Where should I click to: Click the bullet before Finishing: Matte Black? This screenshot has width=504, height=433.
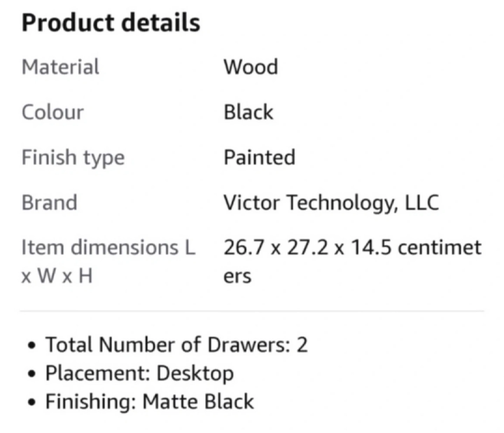[x=32, y=402]
